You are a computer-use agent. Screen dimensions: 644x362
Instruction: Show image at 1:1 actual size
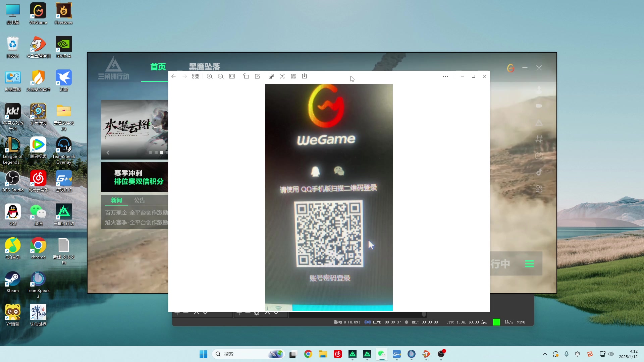(232, 76)
